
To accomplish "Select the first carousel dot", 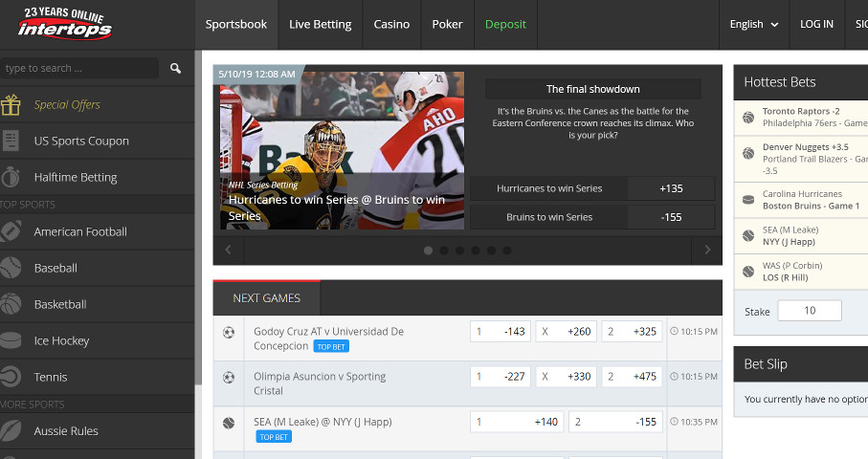I will (428, 251).
